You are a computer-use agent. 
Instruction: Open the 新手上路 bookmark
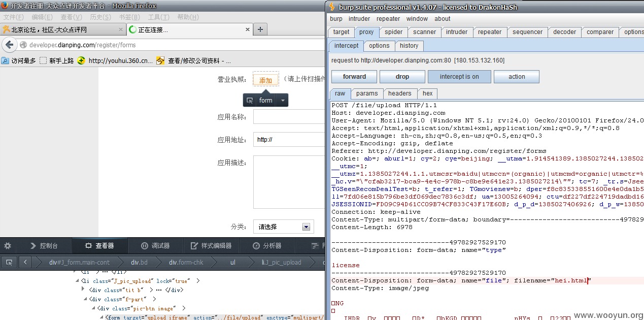(x=57, y=60)
